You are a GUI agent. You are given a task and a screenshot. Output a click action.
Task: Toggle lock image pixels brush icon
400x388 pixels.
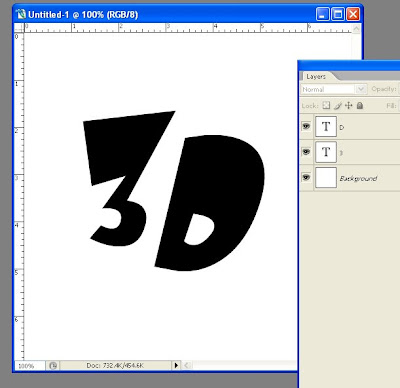pyautogui.click(x=337, y=106)
